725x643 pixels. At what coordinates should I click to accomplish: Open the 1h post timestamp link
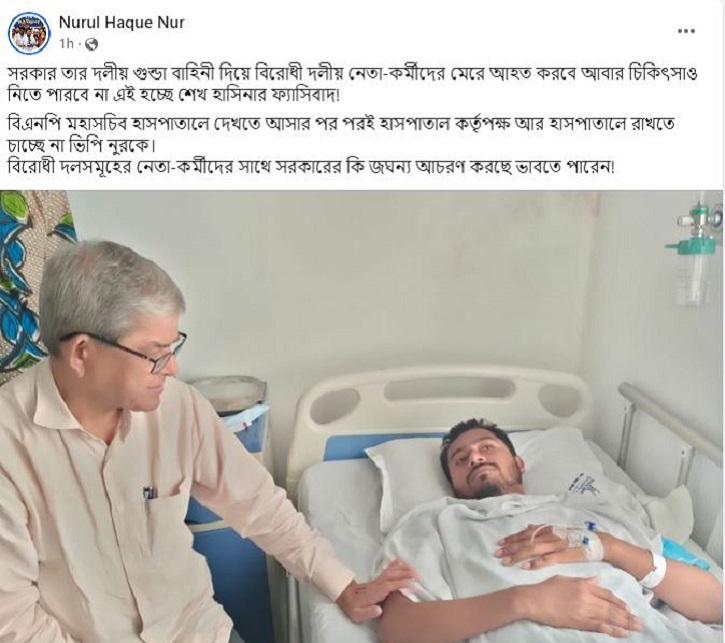(66, 44)
